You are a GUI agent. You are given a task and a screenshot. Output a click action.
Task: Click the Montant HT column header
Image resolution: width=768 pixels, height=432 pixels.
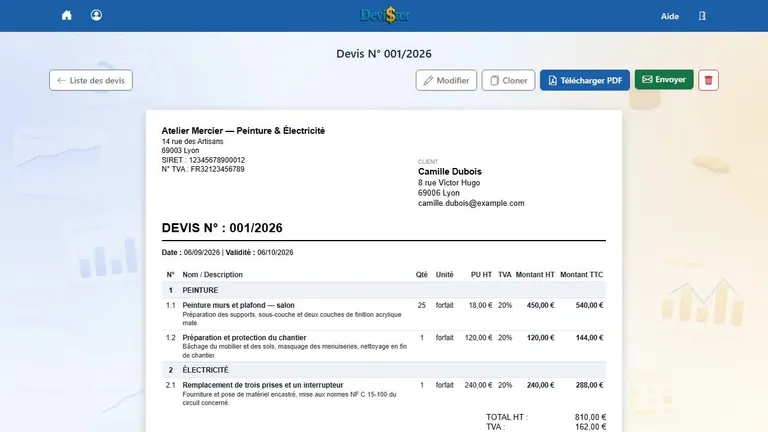(x=535, y=275)
